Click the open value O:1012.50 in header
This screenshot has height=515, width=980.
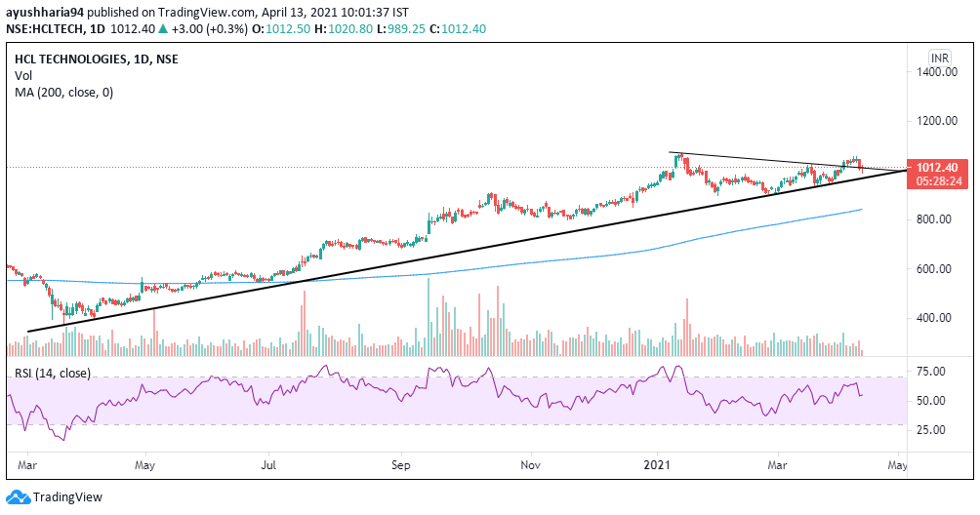pos(281,28)
